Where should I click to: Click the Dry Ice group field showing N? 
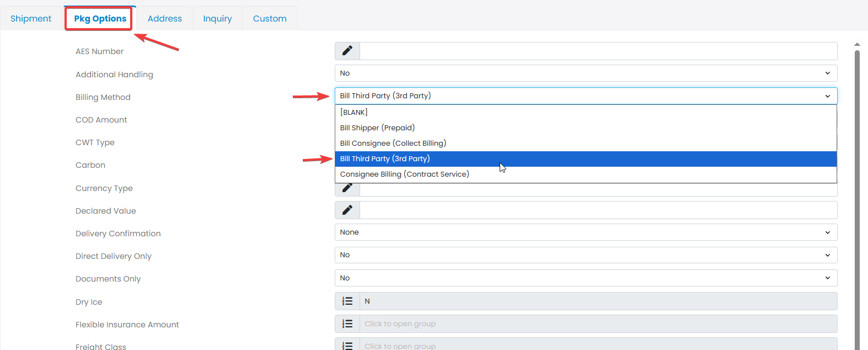(x=598, y=301)
